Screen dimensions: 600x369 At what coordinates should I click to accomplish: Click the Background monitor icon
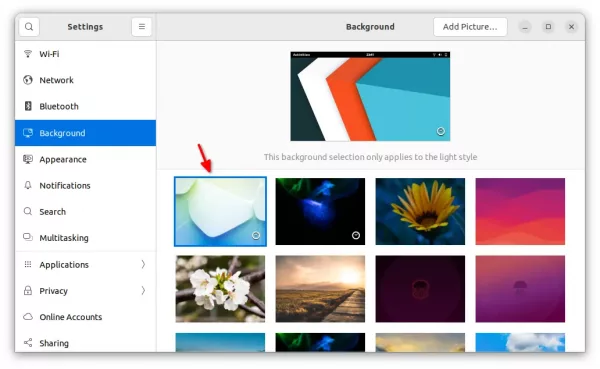(28, 133)
